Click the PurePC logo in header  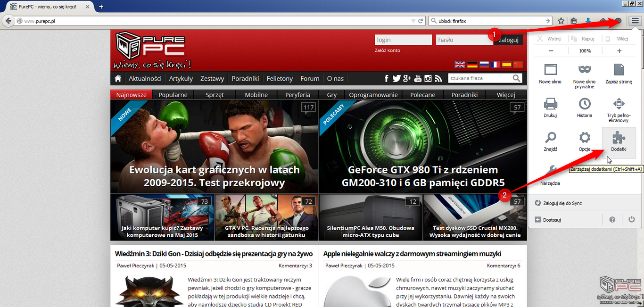pos(152,50)
